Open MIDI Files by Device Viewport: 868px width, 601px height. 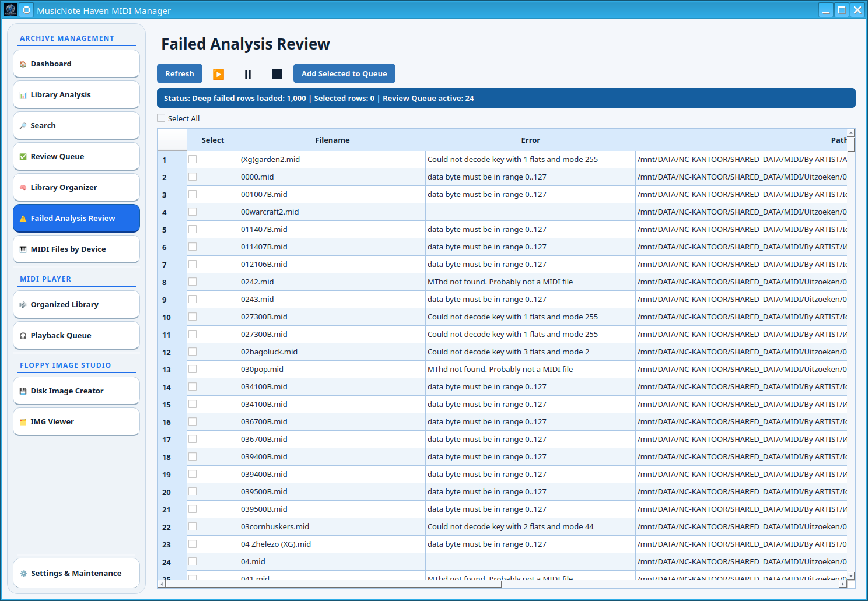(x=76, y=249)
